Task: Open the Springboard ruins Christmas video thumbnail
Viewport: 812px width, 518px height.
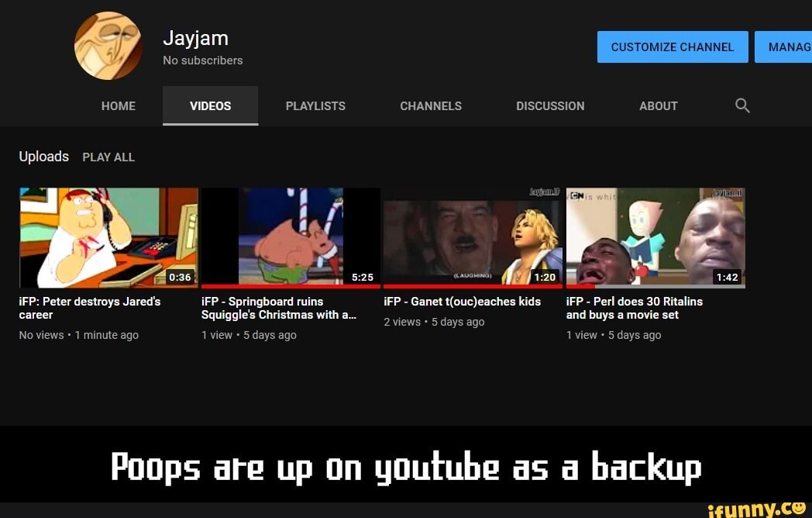Action: pyautogui.click(x=291, y=236)
